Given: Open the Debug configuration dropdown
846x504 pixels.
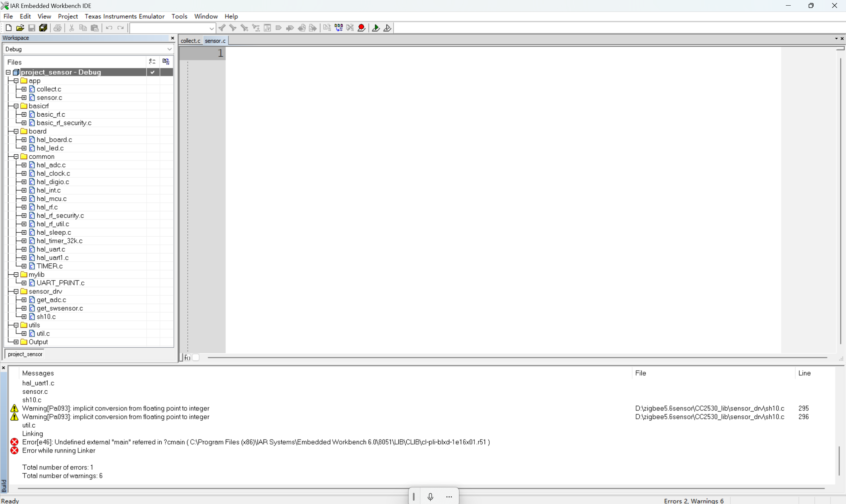Looking at the screenshot, I should click(169, 49).
